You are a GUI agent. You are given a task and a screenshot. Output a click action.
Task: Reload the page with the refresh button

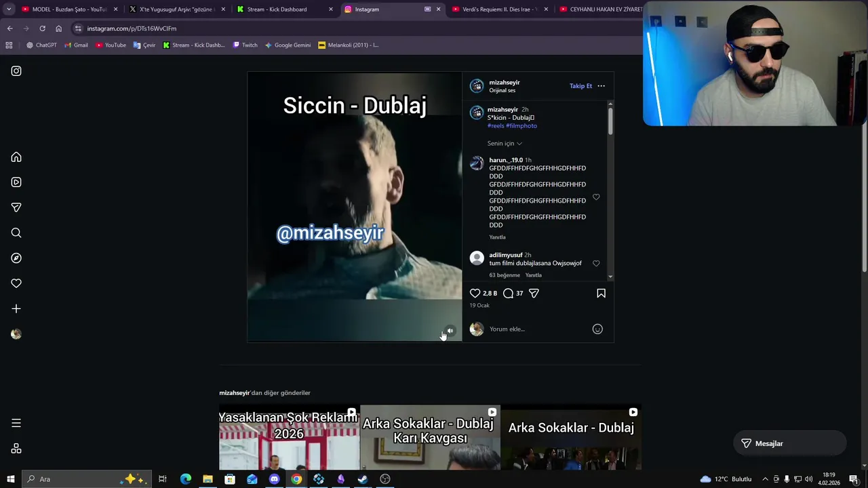pos(42,28)
